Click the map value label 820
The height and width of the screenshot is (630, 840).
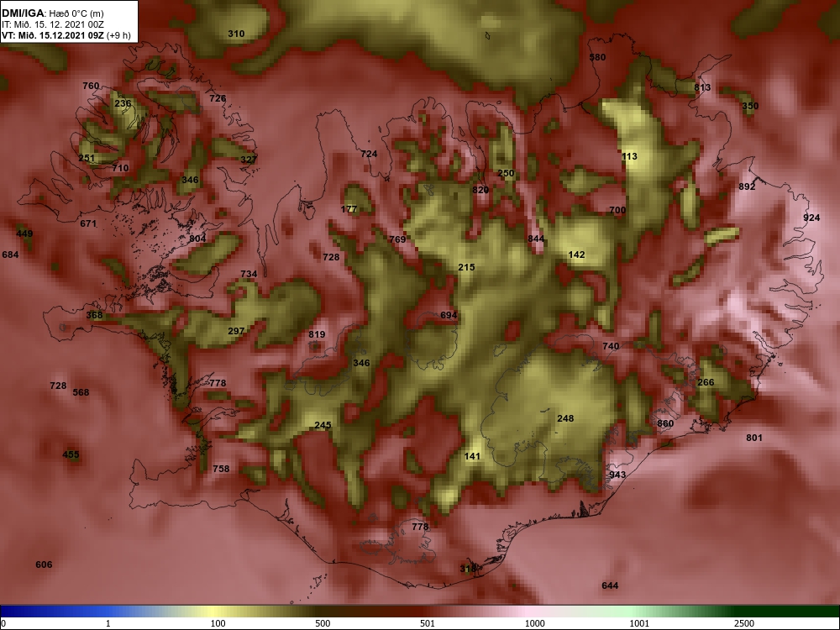pos(480,190)
